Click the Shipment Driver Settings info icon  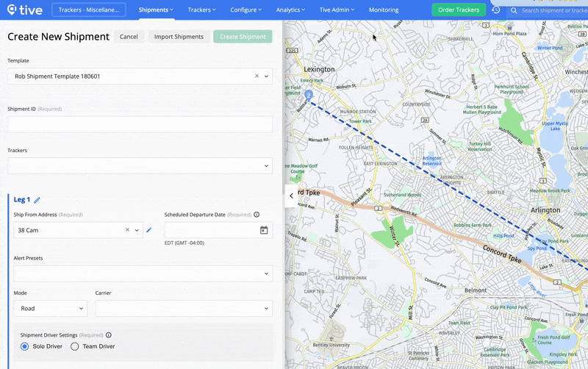click(109, 335)
